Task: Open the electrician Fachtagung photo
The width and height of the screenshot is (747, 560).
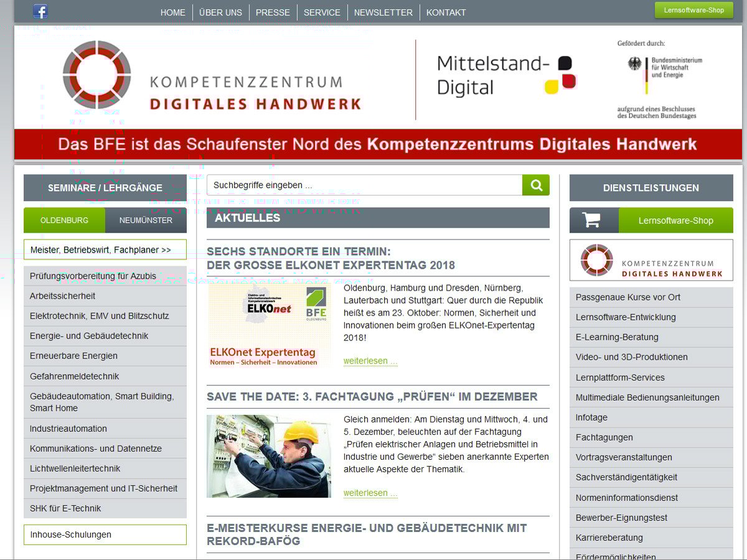Action: 269,456
